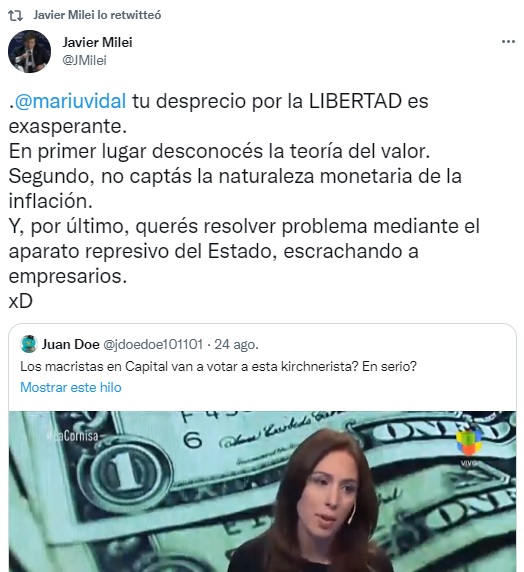Open the Javier Milei display name
This screenshot has width=524, height=572.
click(x=97, y=42)
